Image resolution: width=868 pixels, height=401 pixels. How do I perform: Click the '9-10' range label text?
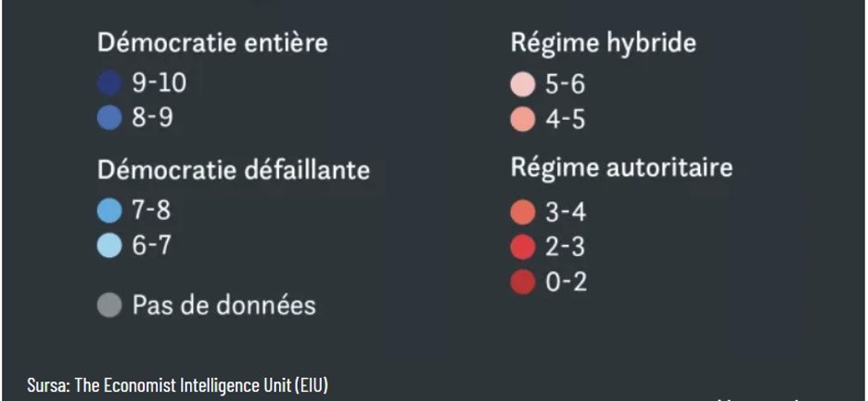[x=159, y=84]
